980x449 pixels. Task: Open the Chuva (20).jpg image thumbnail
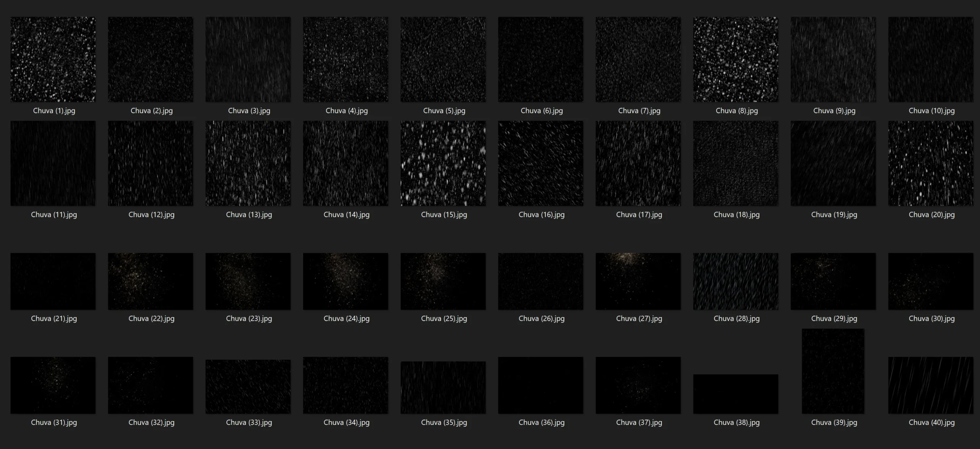931,164
